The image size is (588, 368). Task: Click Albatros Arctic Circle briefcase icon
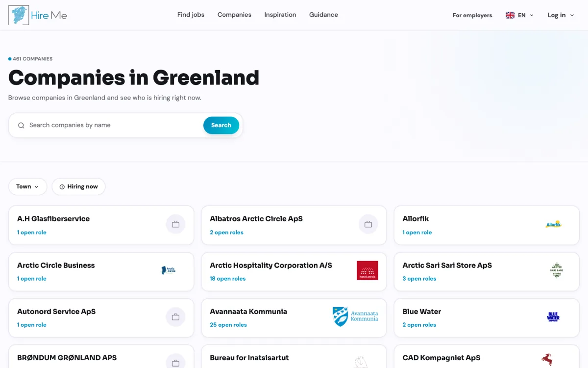[x=368, y=225]
